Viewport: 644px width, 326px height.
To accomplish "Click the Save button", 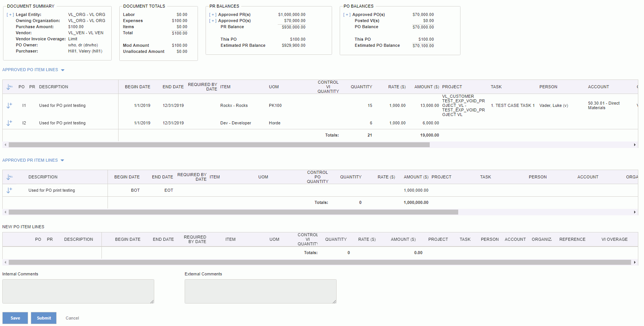I will pyautogui.click(x=15, y=318).
